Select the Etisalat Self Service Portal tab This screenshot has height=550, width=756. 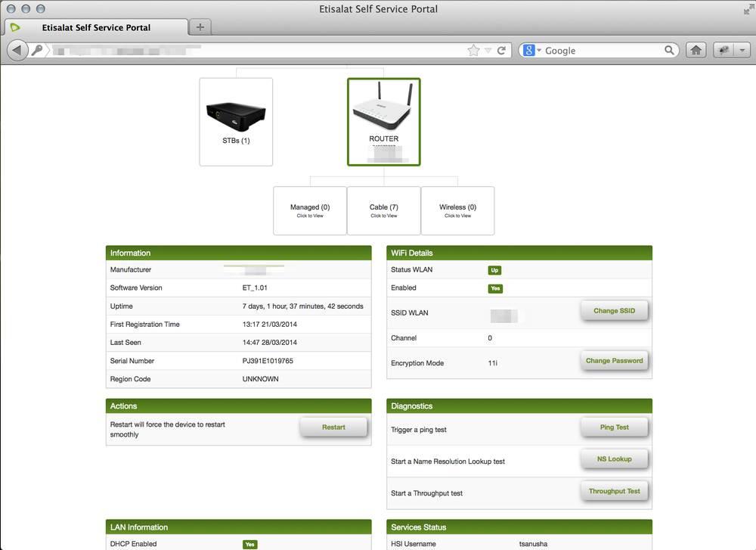pos(96,27)
